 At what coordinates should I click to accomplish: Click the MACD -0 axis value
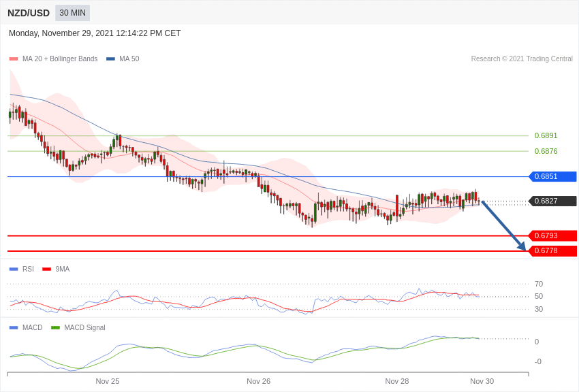tap(538, 362)
